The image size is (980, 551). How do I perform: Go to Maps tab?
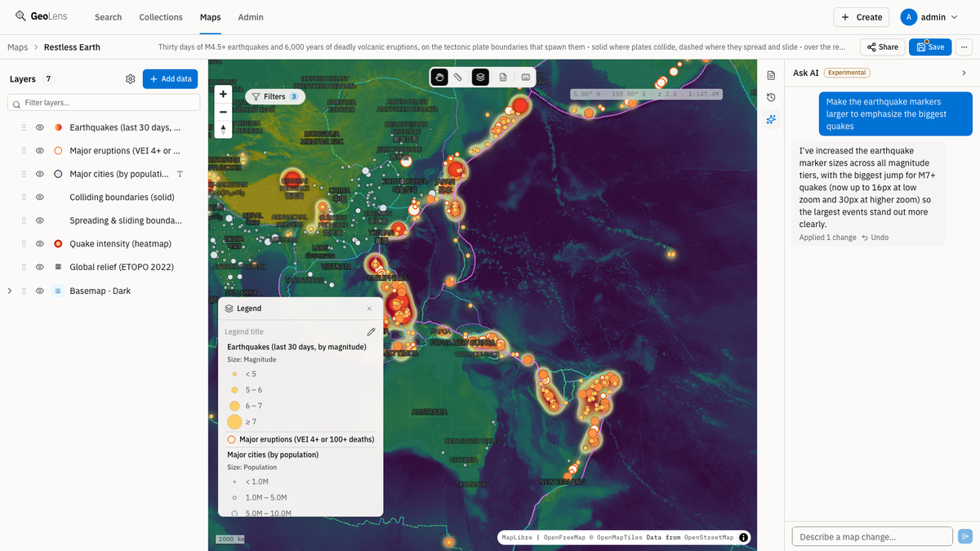coord(210,17)
